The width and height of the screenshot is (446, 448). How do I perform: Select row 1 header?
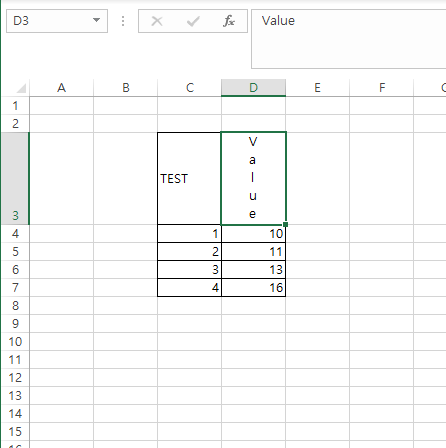click(15, 106)
